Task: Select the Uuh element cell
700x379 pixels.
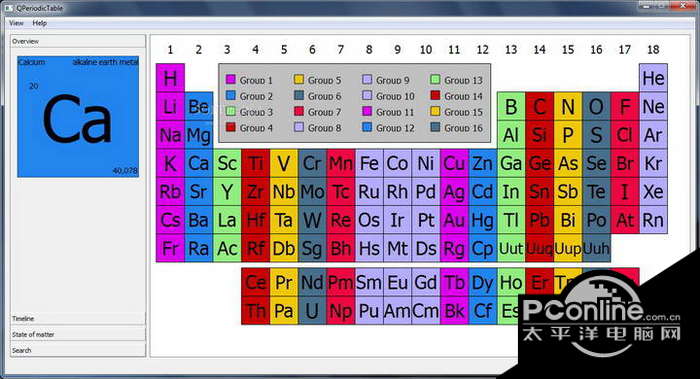Action: pyautogui.click(x=596, y=249)
